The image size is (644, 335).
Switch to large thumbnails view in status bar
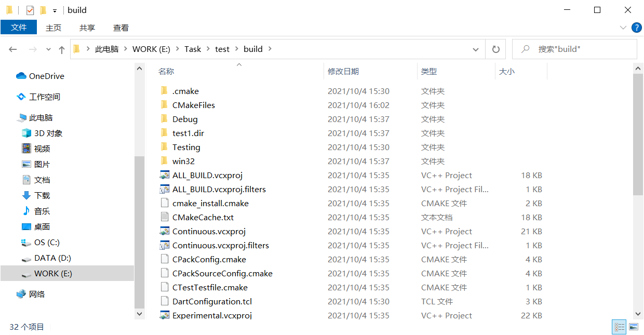coord(634,327)
